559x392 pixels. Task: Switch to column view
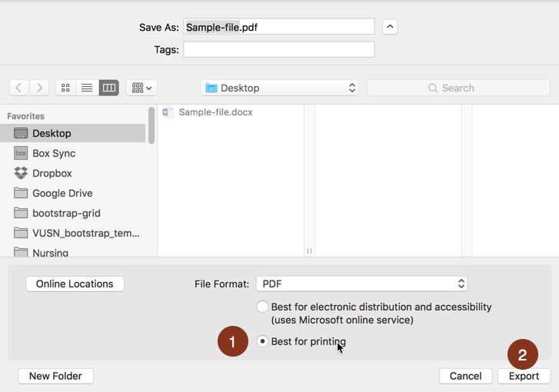[109, 88]
